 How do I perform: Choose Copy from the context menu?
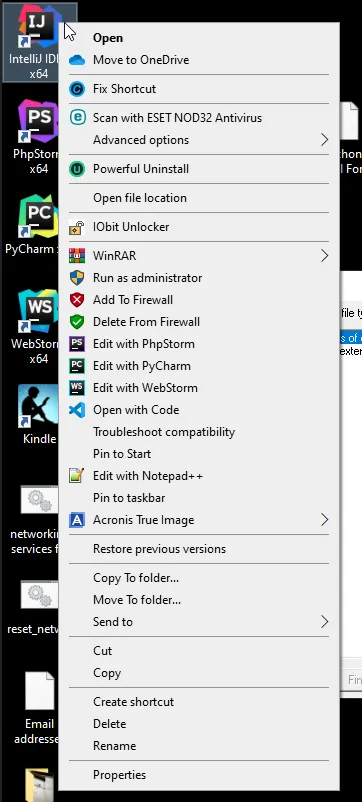pos(199,673)
